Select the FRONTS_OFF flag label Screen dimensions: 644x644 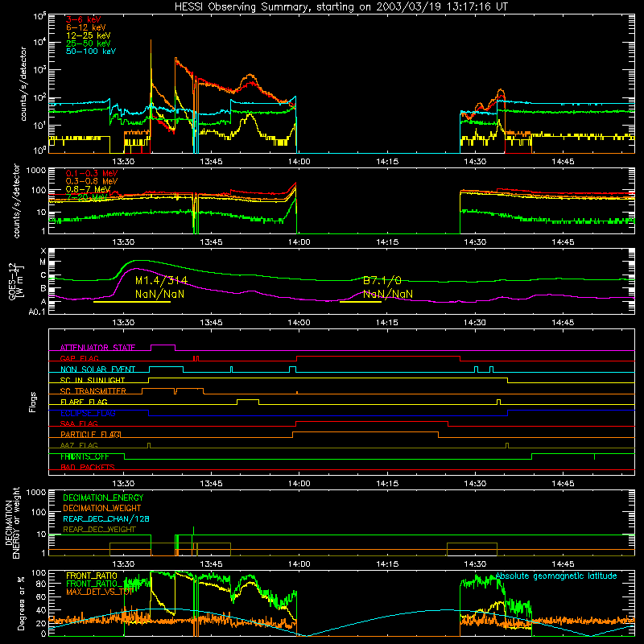85,456
